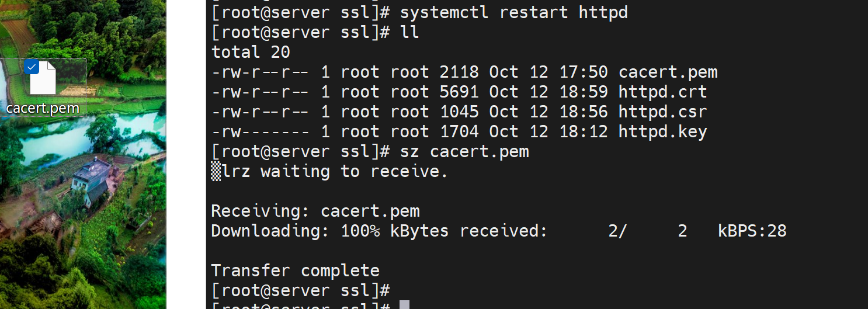Click the terminal cursor block at last prompt

point(404,305)
